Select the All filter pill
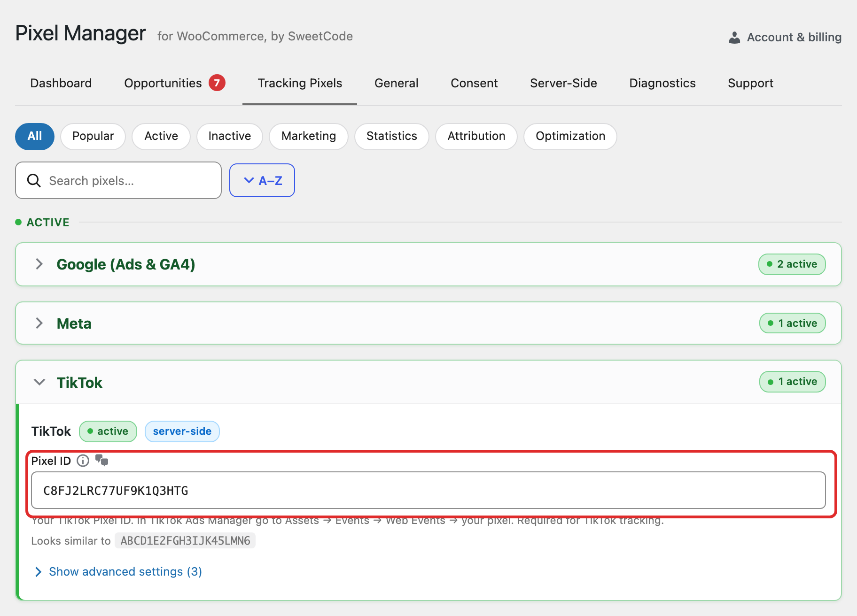The width and height of the screenshot is (857, 616). click(35, 136)
